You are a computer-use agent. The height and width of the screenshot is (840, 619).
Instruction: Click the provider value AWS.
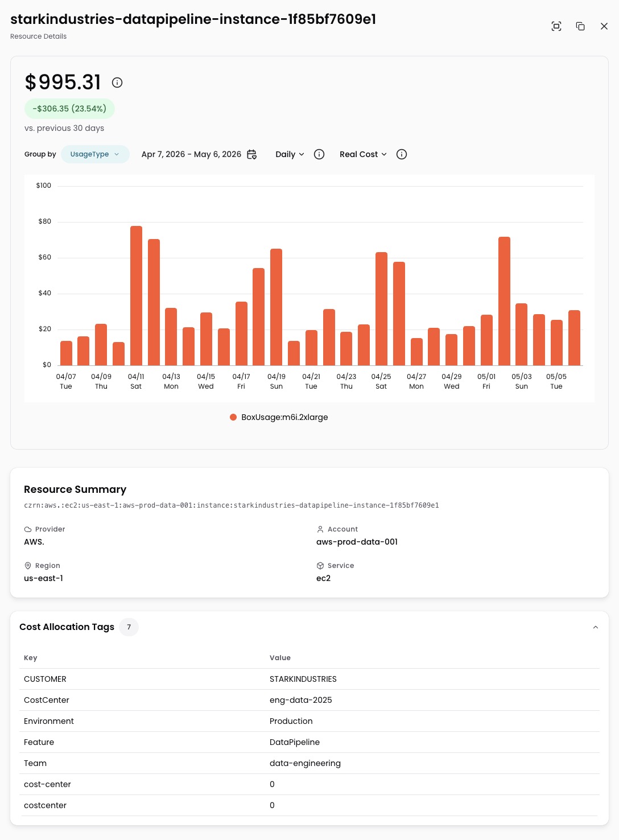click(x=34, y=542)
